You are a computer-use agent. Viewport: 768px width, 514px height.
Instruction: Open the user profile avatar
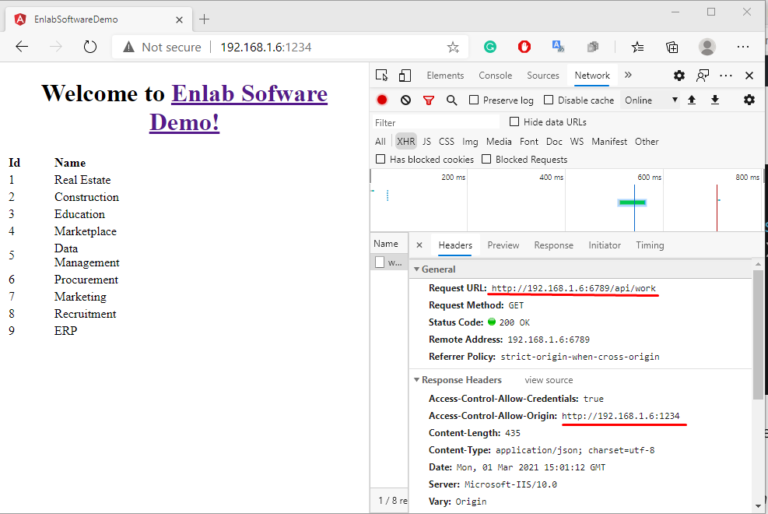pos(707,47)
